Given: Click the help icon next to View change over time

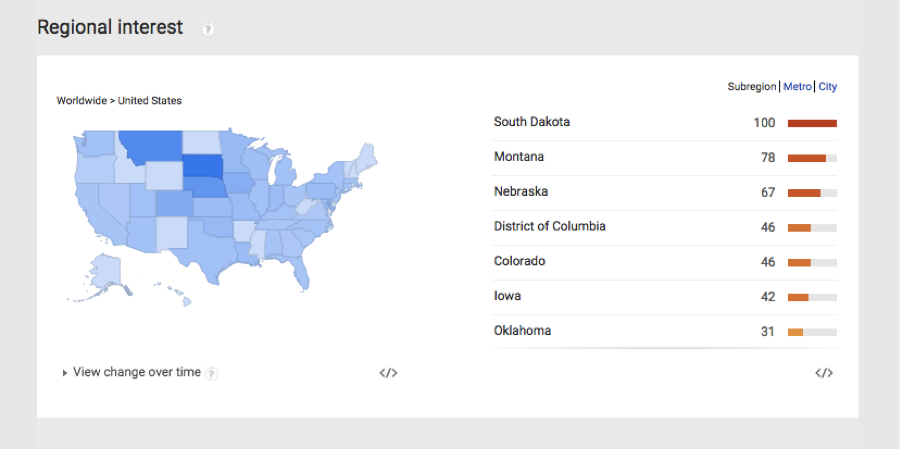Looking at the screenshot, I should pyautogui.click(x=212, y=373).
